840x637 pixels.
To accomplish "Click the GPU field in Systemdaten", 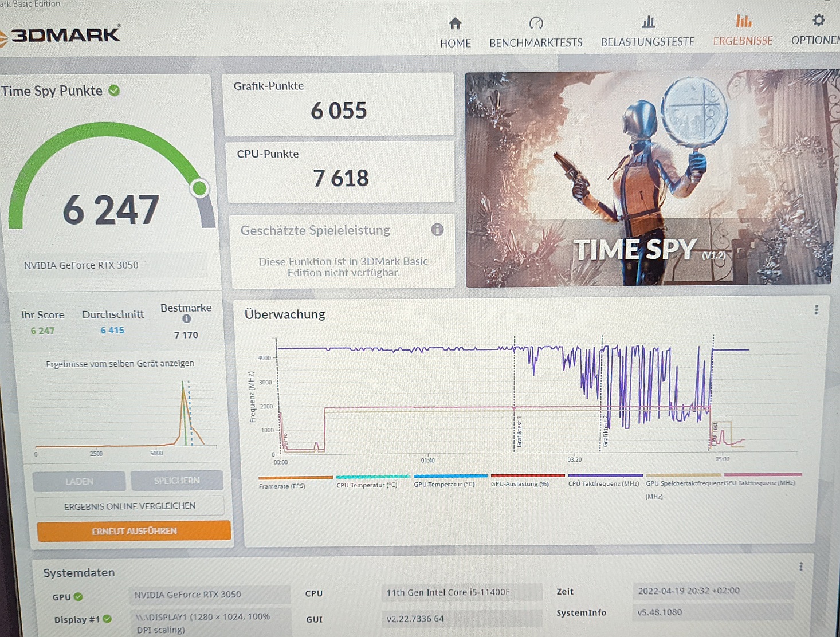I will click(x=210, y=595).
